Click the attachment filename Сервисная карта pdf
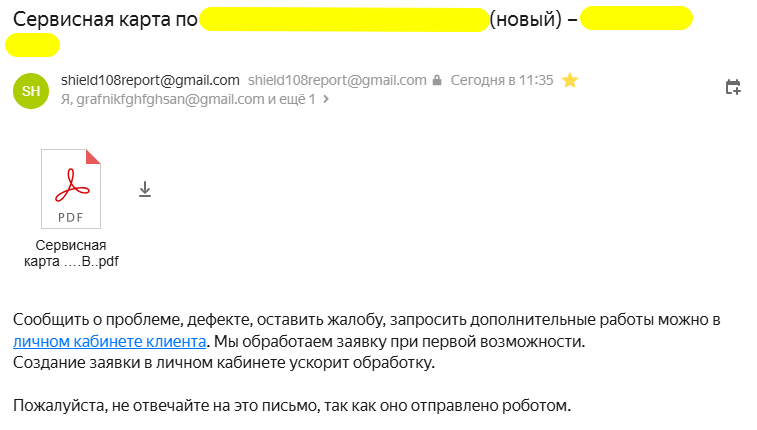 pos(71,254)
